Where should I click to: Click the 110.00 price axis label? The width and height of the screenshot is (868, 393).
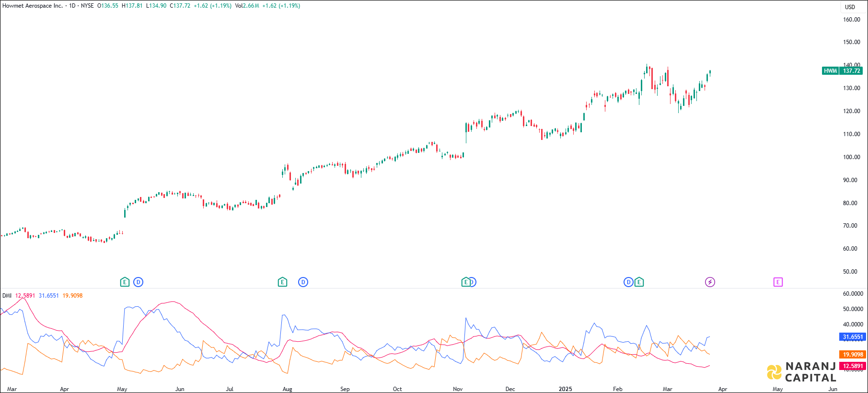click(852, 134)
